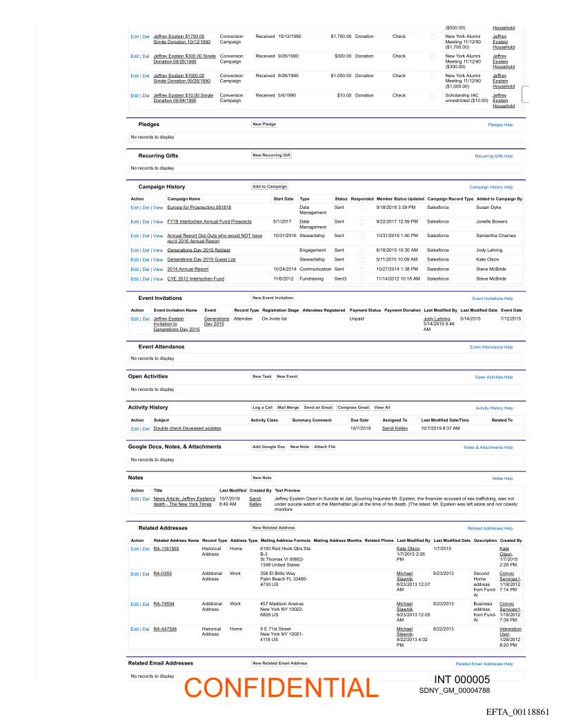The width and height of the screenshot is (563, 728).
Task: Open the Generations Day 2015 event link
Action: point(217,322)
